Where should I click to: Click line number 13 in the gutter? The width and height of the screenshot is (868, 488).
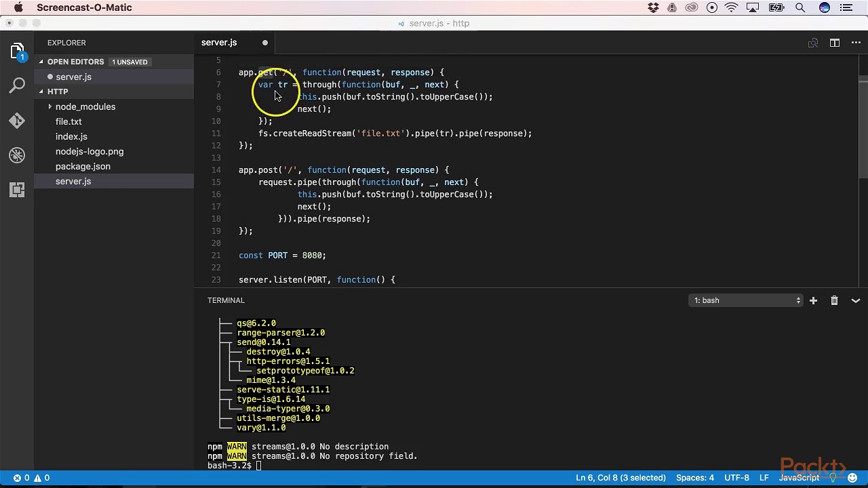pos(216,158)
